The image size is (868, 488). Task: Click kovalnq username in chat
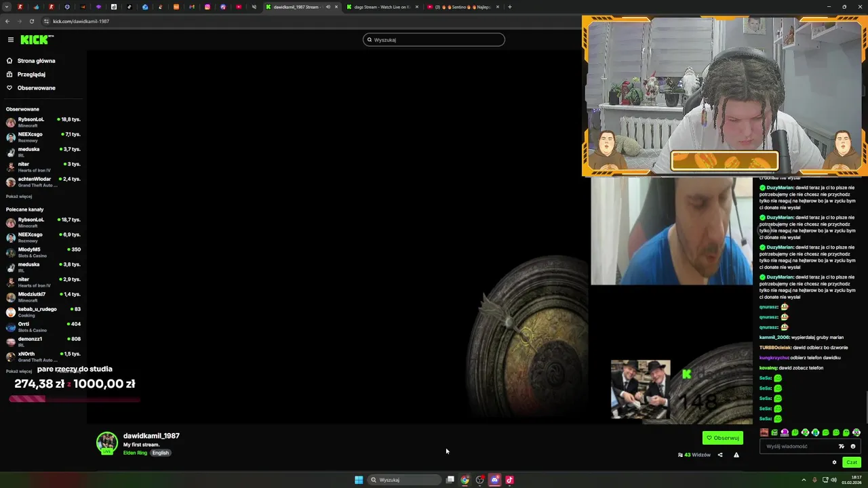(x=768, y=368)
